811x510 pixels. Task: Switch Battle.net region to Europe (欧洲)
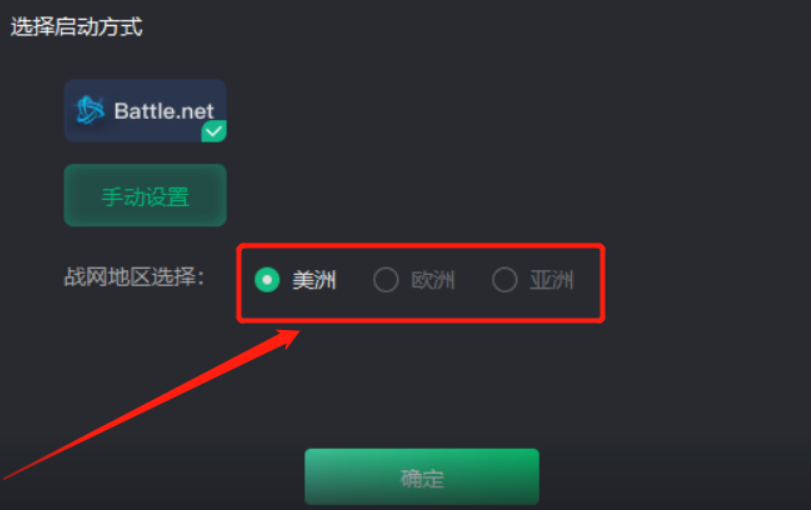point(386,280)
